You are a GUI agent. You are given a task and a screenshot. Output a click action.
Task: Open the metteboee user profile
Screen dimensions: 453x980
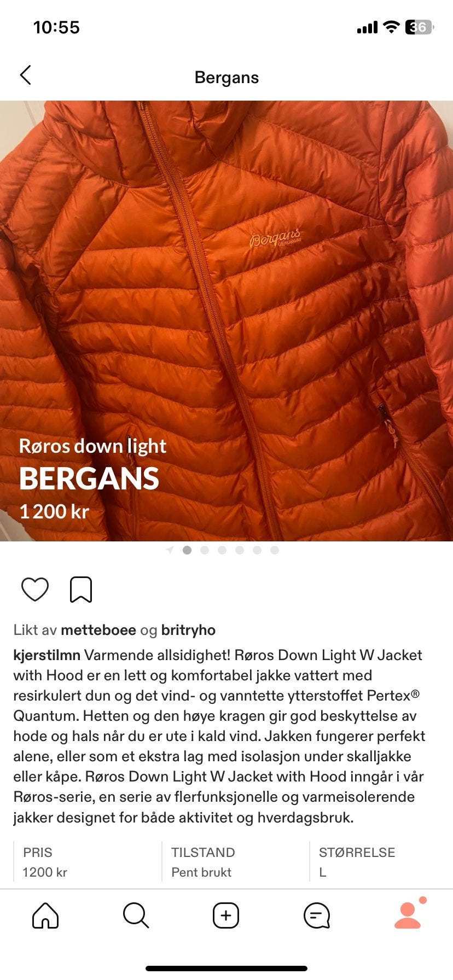98,630
